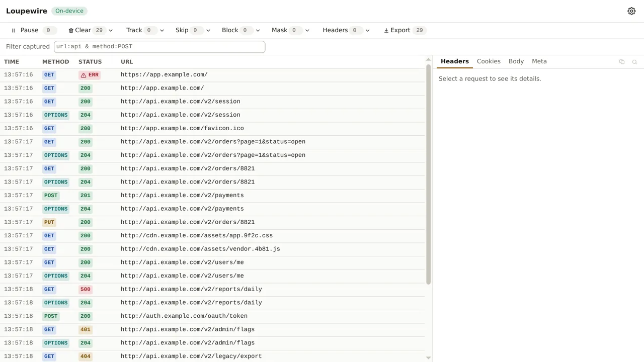Select the POST /v2/payments request
Image resolution: width=644 pixels, height=362 pixels.
click(212, 196)
